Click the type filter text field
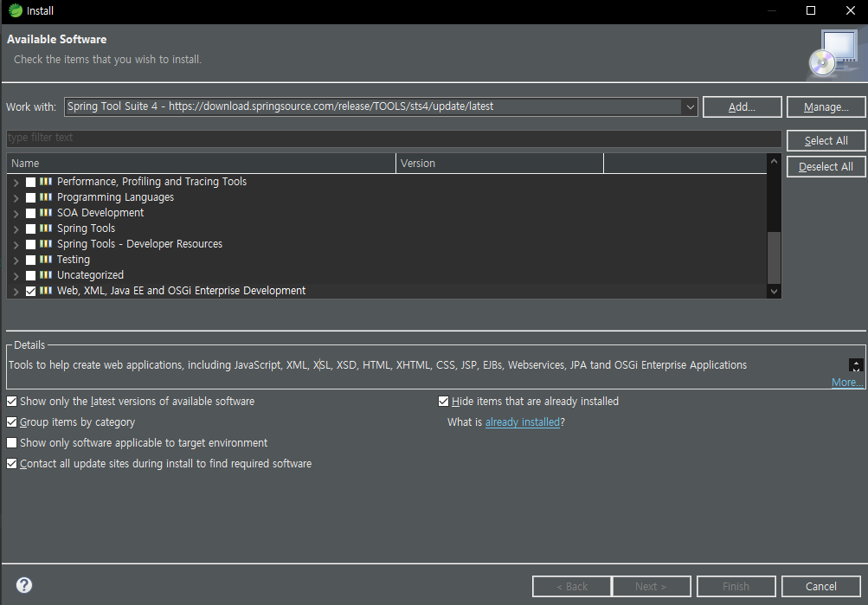The width and height of the screenshot is (868, 605). [x=394, y=138]
